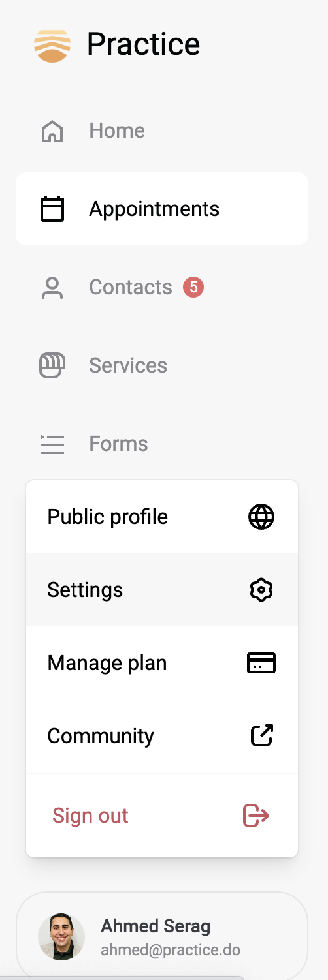328x980 pixels.
Task: Select Settings in the popup menu
Action: (162, 590)
